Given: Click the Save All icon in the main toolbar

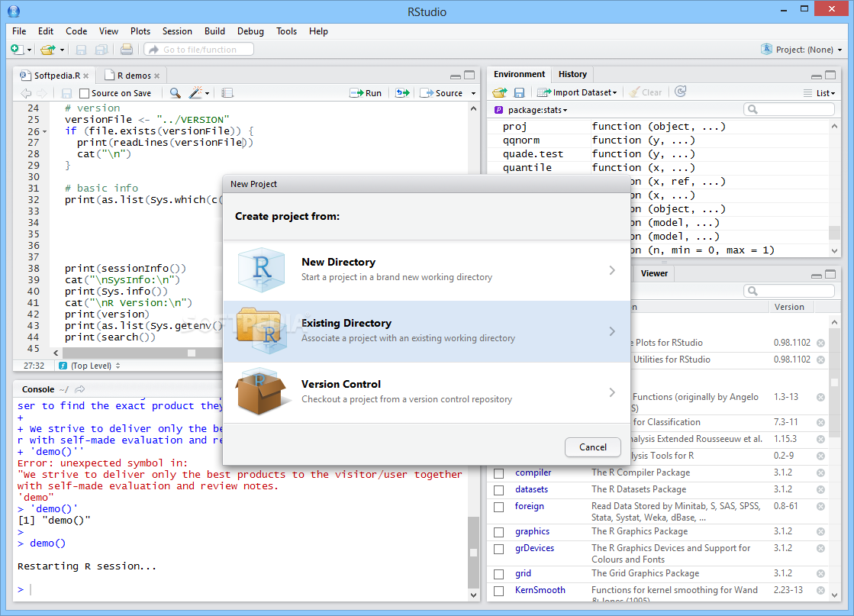Looking at the screenshot, I should [x=102, y=50].
